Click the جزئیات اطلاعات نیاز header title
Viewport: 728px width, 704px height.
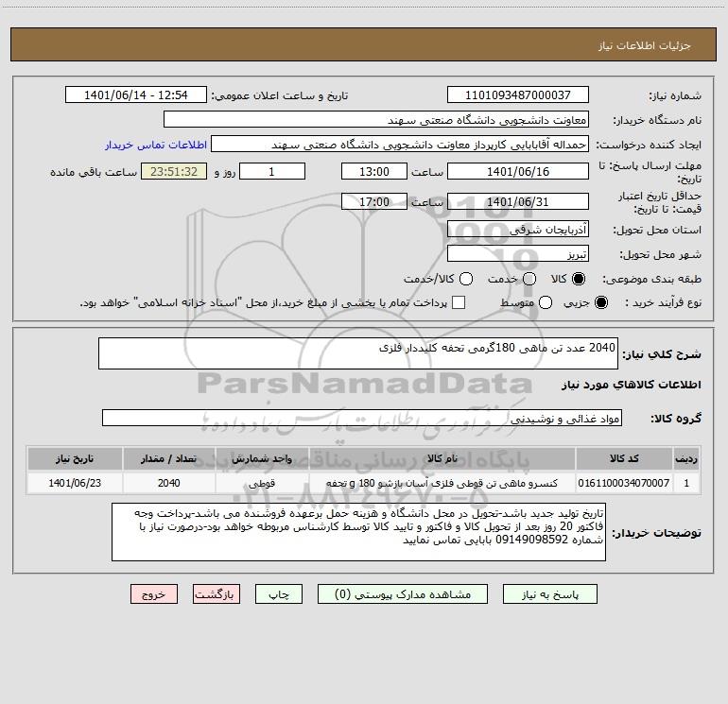tap(645, 45)
